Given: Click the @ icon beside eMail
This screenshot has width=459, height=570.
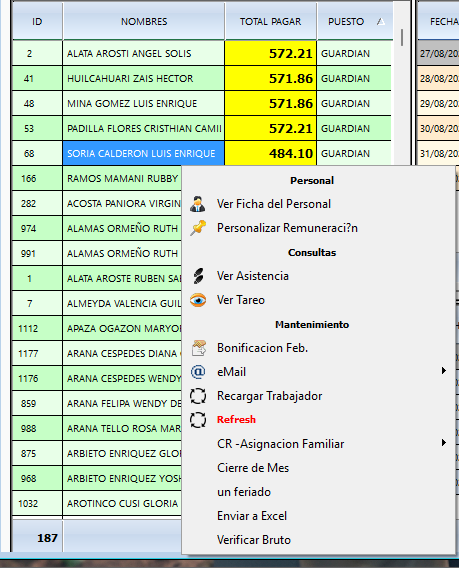Looking at the screenshot, I should coord(198,372).
